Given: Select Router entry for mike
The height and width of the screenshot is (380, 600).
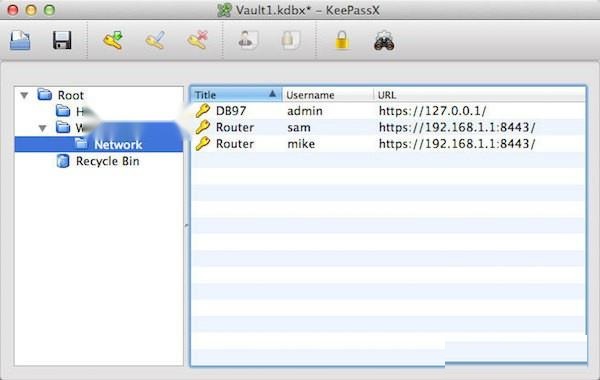Looking at the screenshot, I should click(x=388, y=144).
